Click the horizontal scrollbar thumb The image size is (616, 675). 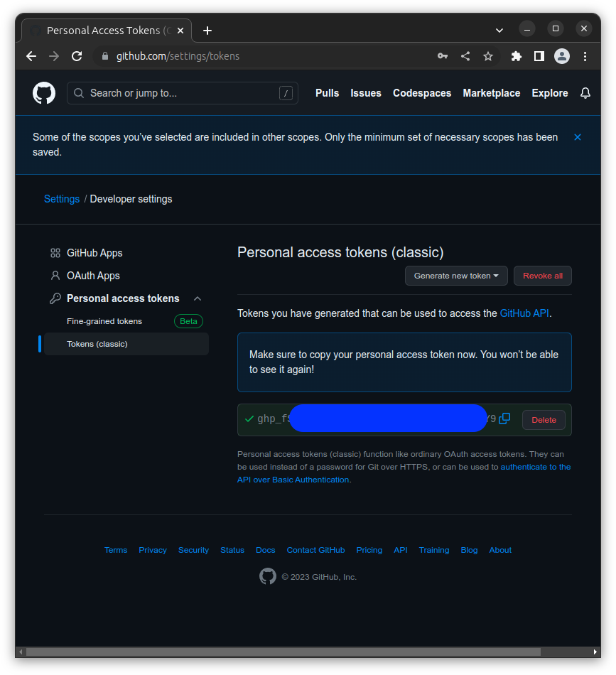[x=283, y=652]
